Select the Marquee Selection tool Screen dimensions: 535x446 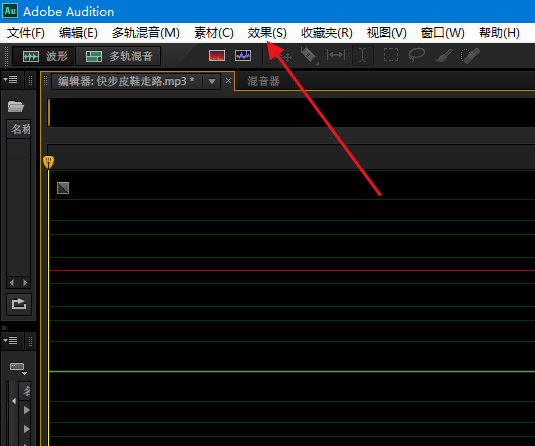pyautogui.click(x=391, y=55)
